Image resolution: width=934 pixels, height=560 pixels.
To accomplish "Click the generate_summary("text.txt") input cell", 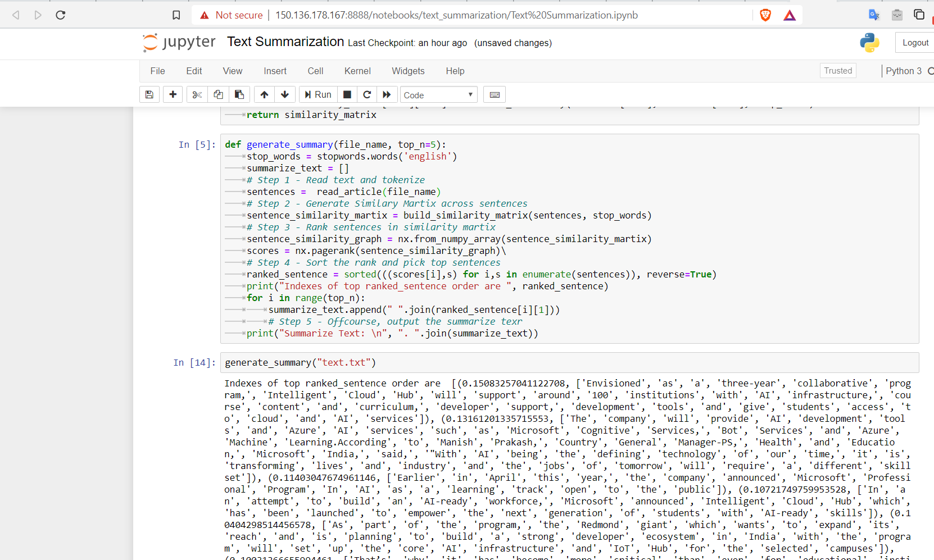I will pos(570,363).
